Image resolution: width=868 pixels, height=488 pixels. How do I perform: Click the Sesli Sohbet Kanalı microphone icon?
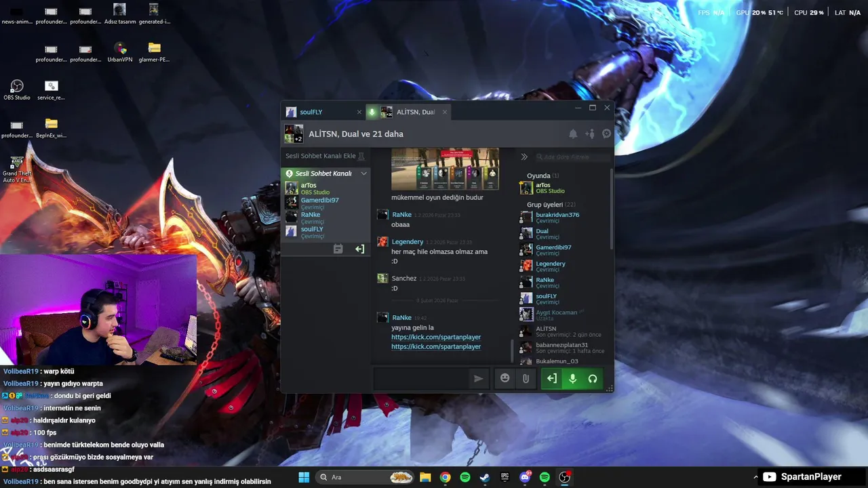tap(290, 174)
